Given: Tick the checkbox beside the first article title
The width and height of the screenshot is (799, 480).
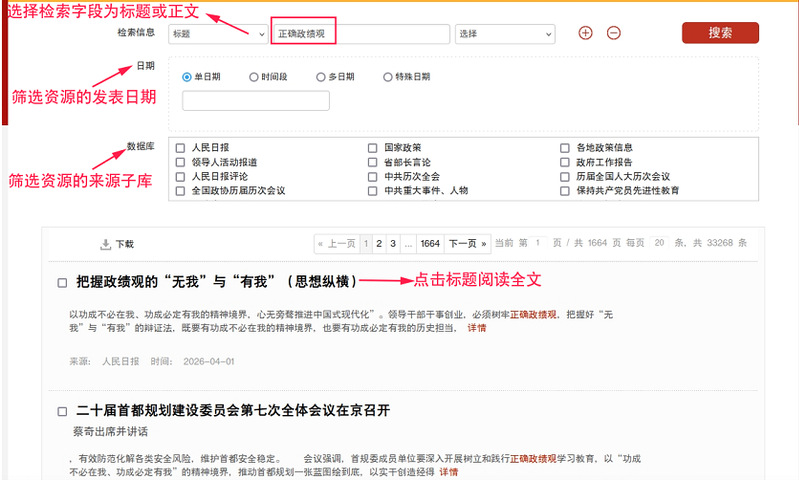Looking at the screenshot, I should (62, 283).
